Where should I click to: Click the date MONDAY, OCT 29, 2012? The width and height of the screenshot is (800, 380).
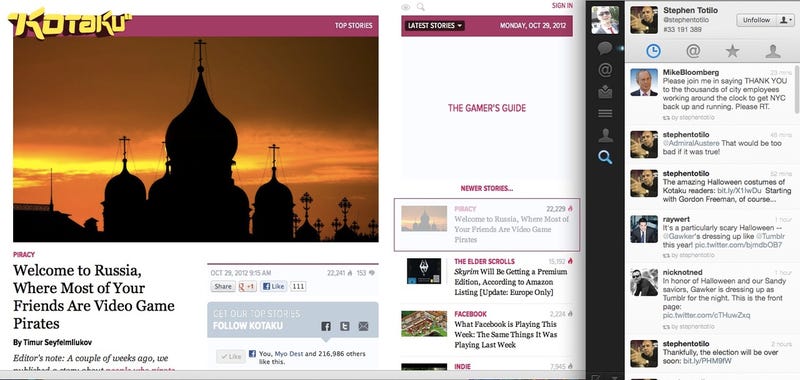pyautogui.click(x=533, y=26)
